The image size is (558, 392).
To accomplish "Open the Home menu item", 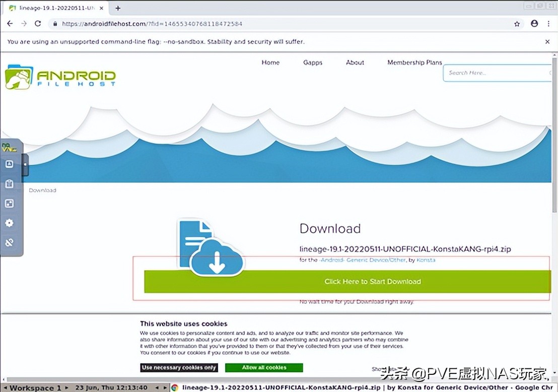I will (x=270, y=62).
